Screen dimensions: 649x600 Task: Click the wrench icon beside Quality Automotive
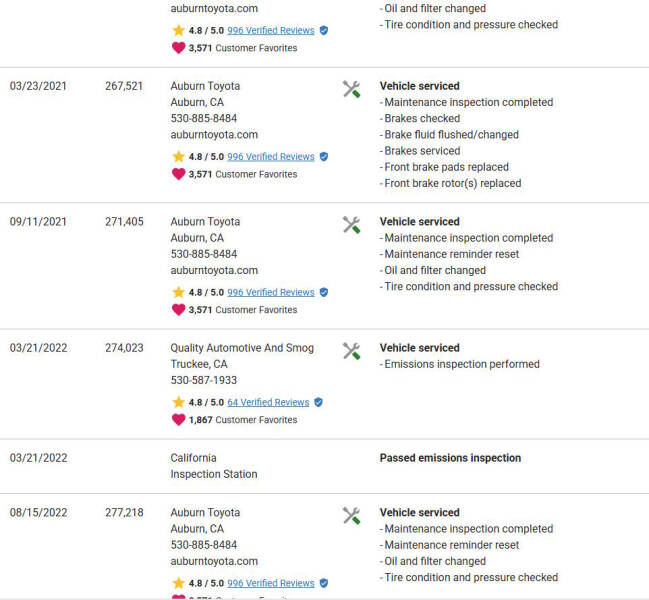coord(351,351)
